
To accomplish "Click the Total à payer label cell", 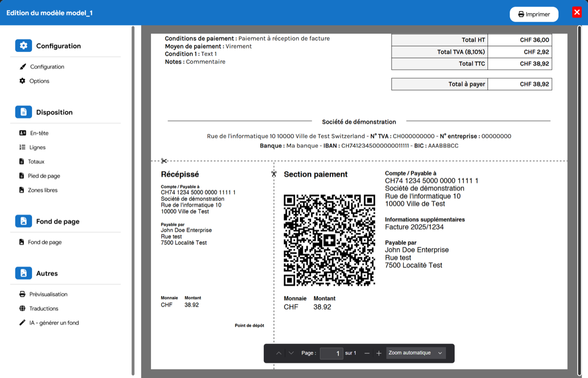I will tap(440, 84).
